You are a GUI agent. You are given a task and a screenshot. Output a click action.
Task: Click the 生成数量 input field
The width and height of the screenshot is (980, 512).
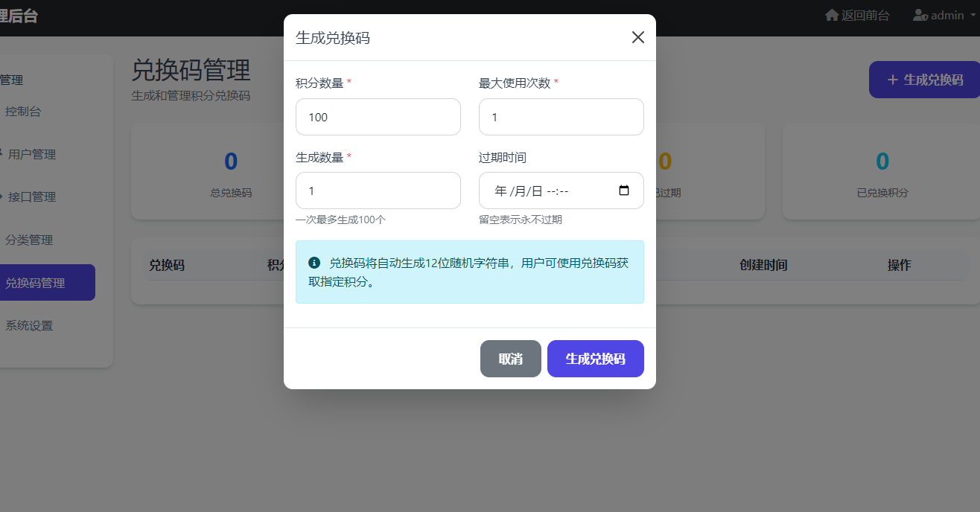coord(378,191)
